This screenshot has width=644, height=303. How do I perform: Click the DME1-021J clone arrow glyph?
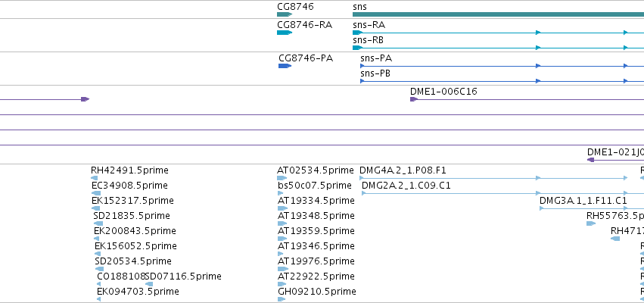590,160
